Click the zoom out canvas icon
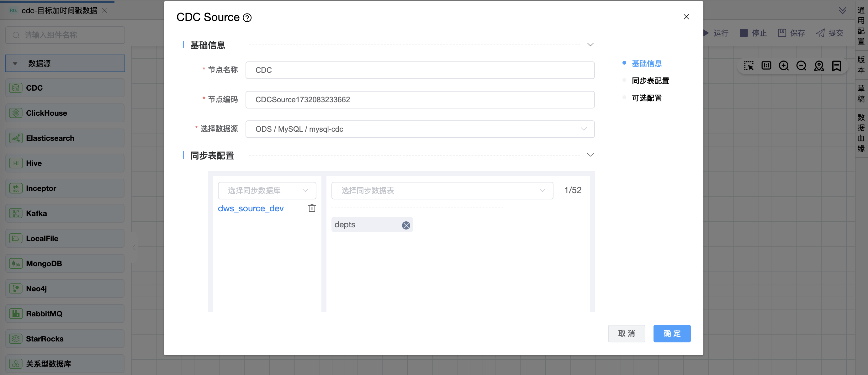The image size is (868, 375). pos(801,66)
